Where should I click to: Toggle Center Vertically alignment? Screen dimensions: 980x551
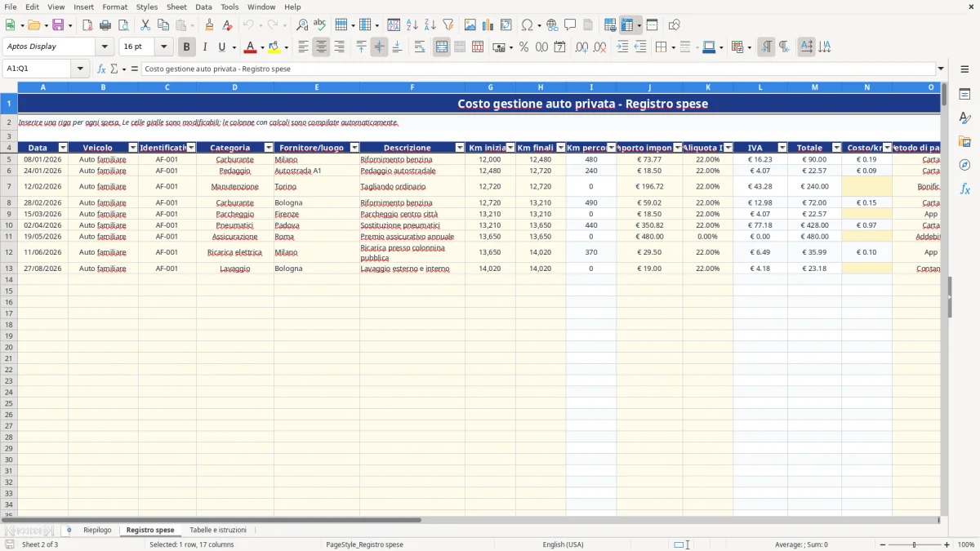(x=379, y=47)
